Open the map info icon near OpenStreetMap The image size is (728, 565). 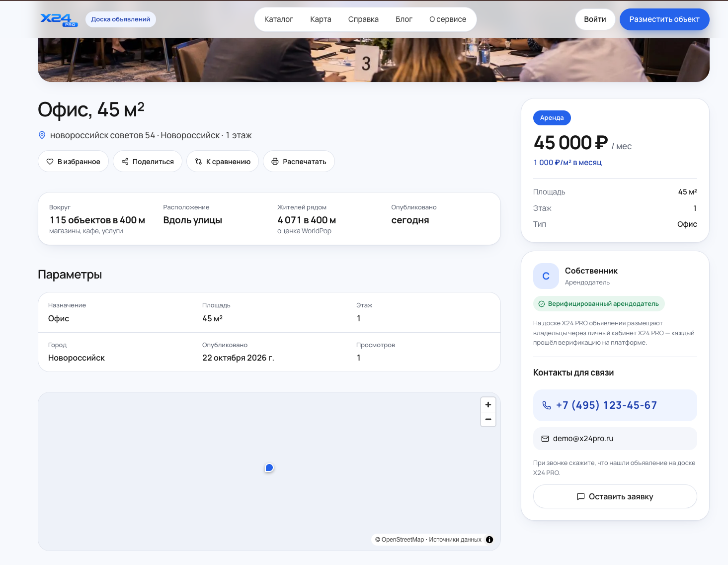pyautogui.click(x=489, y=540)
